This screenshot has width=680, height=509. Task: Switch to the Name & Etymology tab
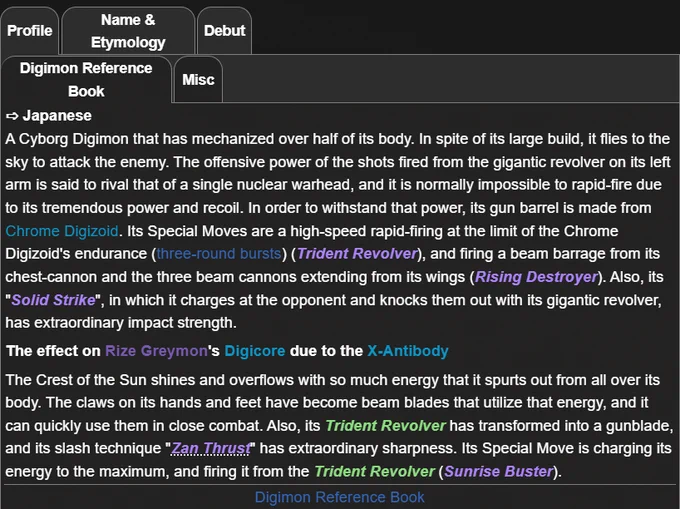(x=128, y=31)
